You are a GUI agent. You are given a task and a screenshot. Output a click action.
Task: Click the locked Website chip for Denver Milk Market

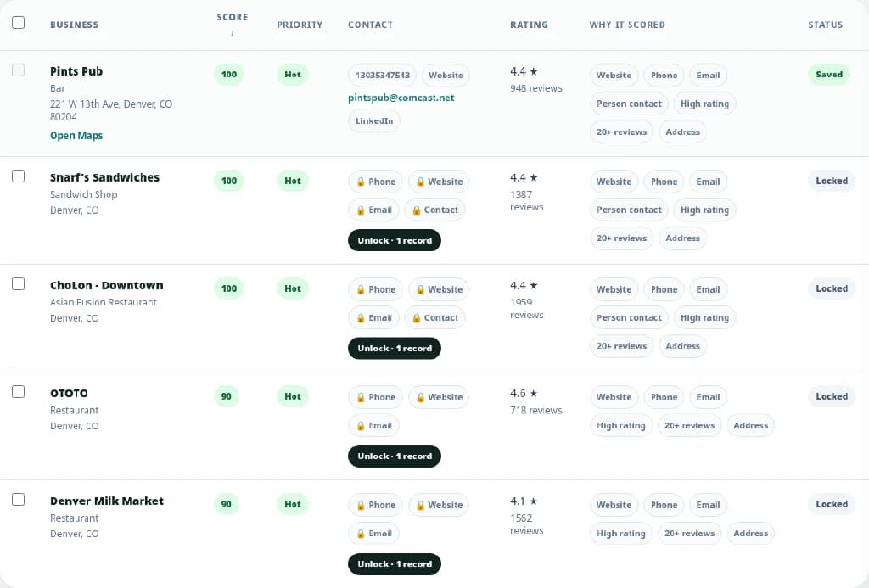(x=439, y=506)
